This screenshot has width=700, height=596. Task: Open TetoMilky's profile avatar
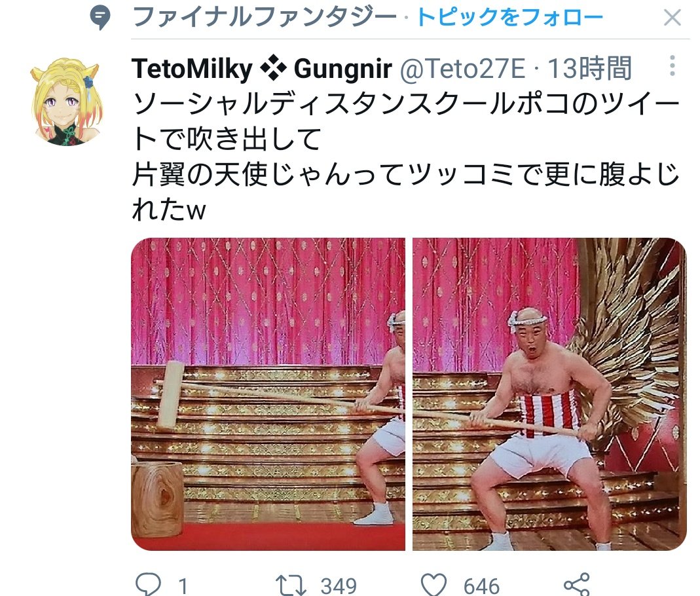coord(67,102)
